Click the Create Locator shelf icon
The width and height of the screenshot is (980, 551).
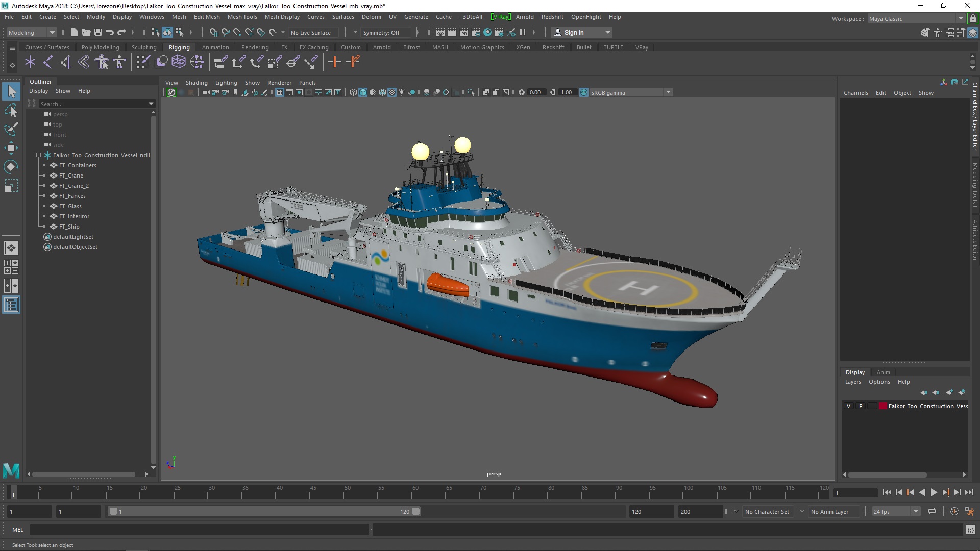tap(30, 62)
